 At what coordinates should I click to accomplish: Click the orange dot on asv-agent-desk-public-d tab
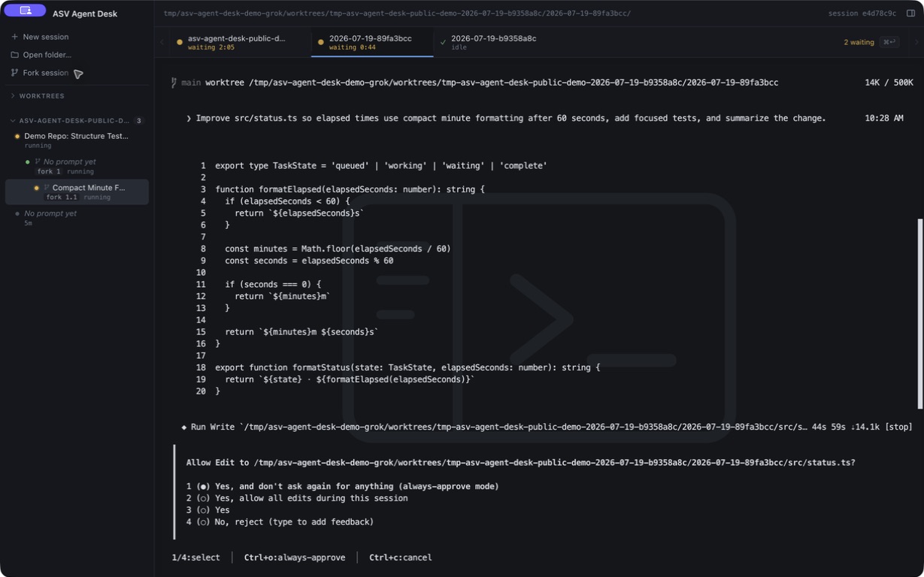(x=179, y=42)
